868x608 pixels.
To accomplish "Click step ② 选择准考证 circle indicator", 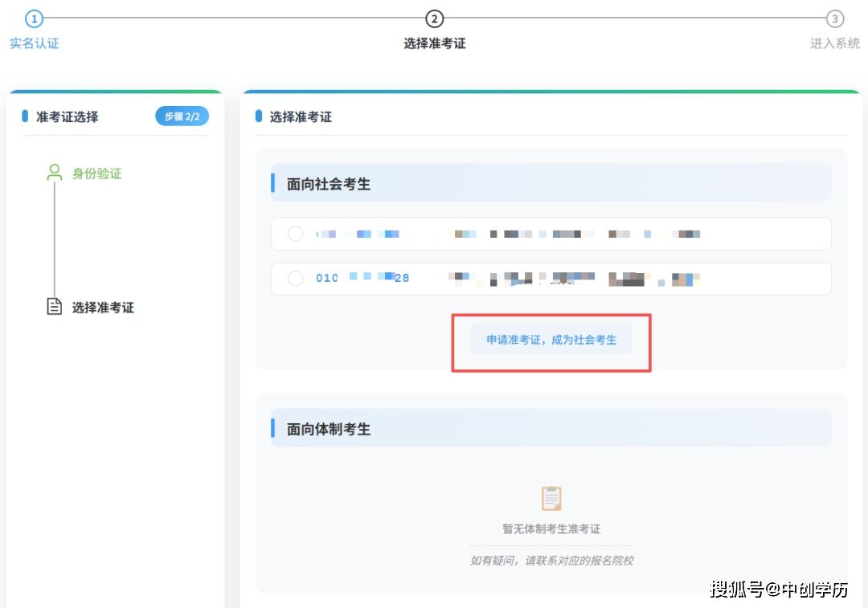I will (x=435, y=18).
